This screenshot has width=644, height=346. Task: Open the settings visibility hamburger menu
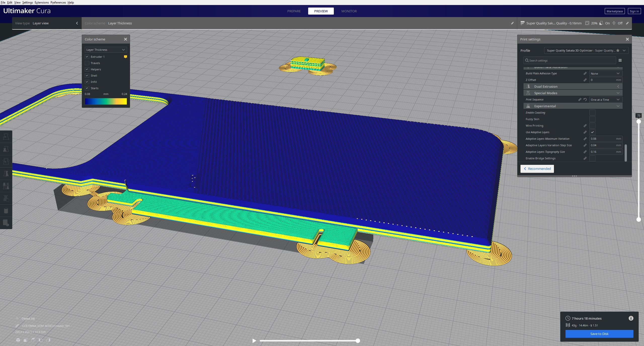pyautogui.click(x=620, y=60)
